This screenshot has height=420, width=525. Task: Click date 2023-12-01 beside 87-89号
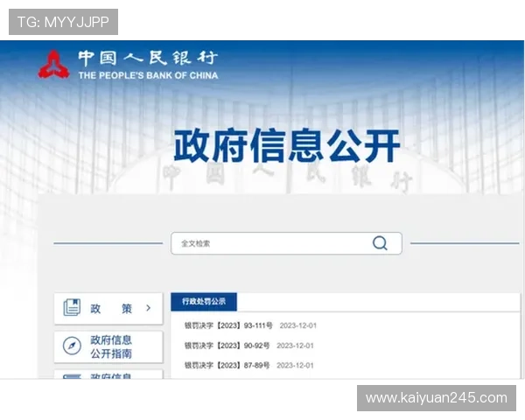(x=295, y=366)
